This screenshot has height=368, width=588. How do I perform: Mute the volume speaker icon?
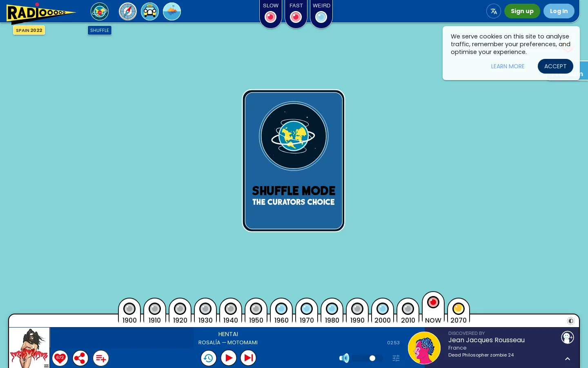click(x=344, y=358)
